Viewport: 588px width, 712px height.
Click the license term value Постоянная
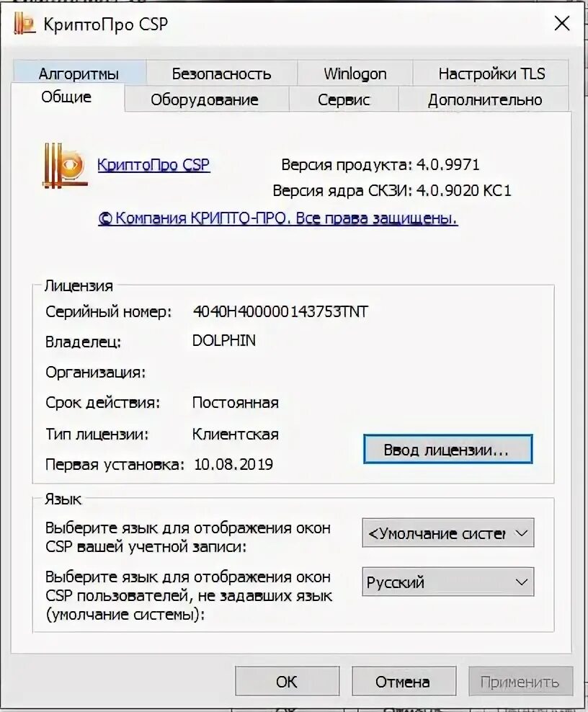pos(235,402)
